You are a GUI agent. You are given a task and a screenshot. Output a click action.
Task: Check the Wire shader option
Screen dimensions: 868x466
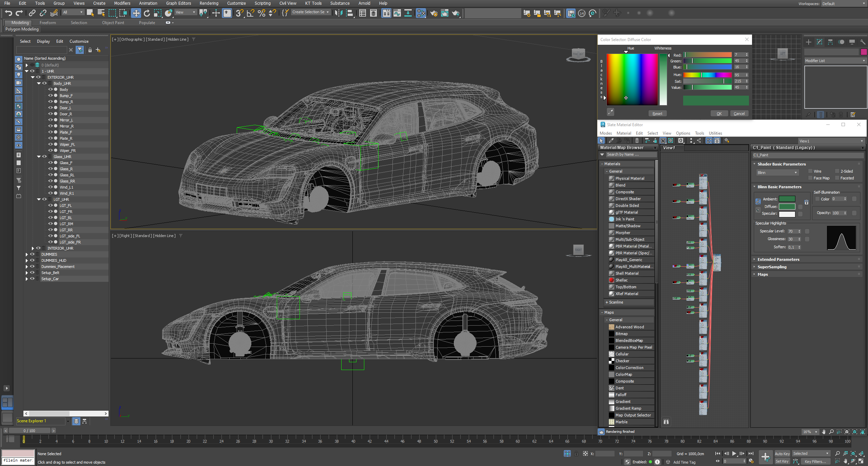tap(810, 171)
